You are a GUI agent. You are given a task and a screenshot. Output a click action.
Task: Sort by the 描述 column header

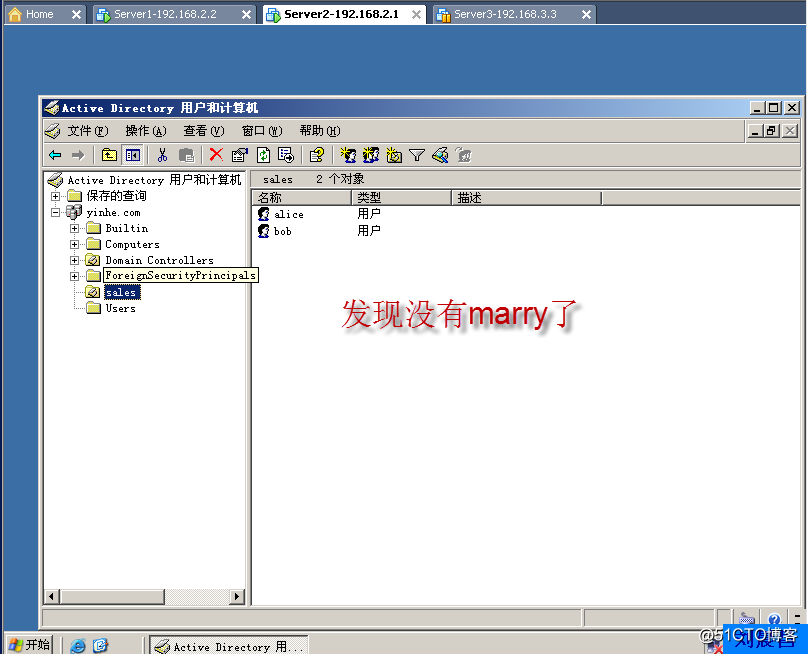(x=527, y=197)
